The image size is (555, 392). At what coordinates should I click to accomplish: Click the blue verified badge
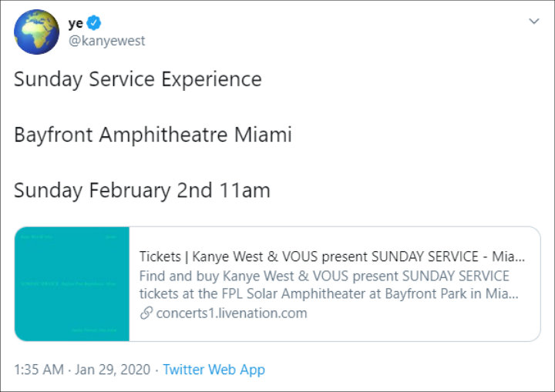[x=94, y=23]
